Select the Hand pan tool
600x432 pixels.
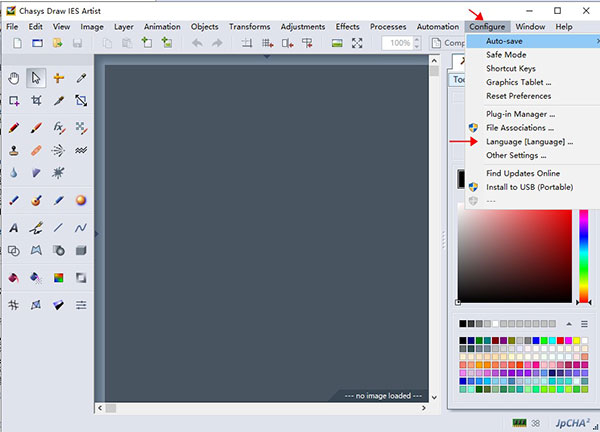point(14,78)
